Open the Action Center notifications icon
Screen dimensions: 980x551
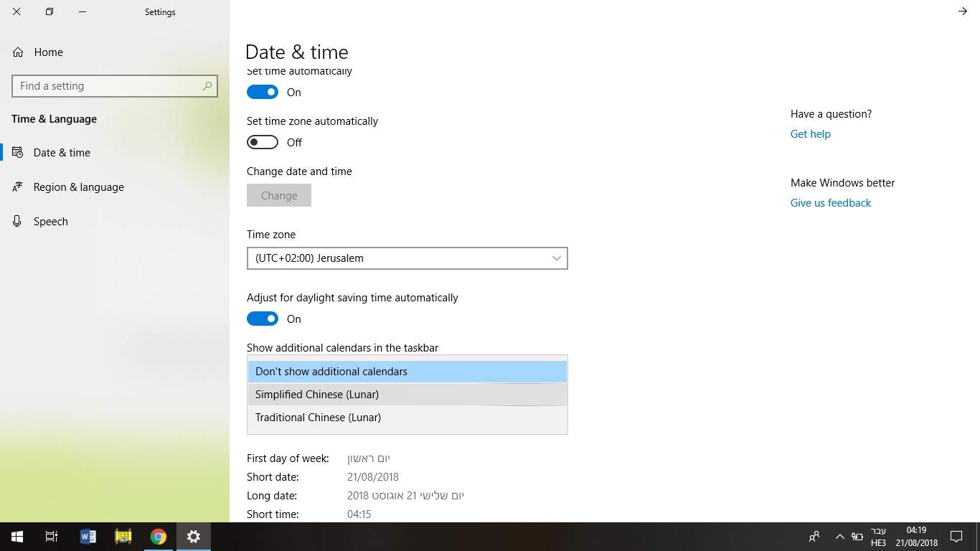956,537
